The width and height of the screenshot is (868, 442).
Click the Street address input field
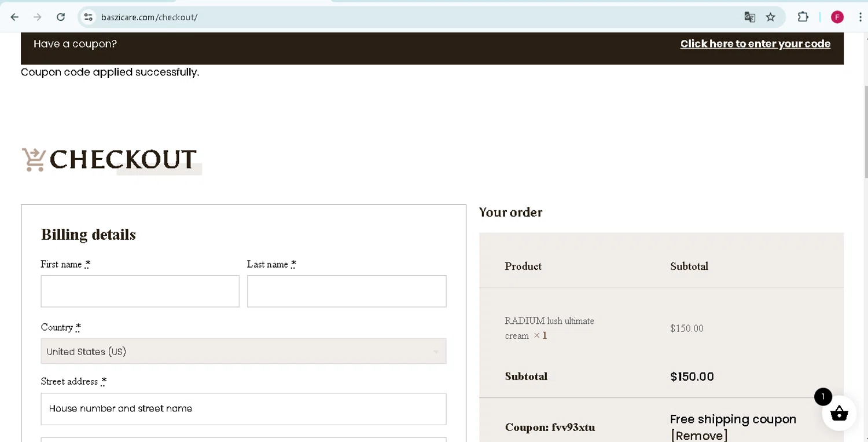tap(244, 409)
